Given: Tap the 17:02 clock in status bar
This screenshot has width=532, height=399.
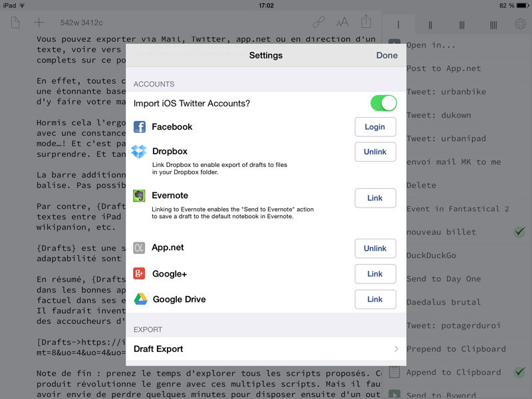Looking at the screenshot, I should tap(266, 5).
